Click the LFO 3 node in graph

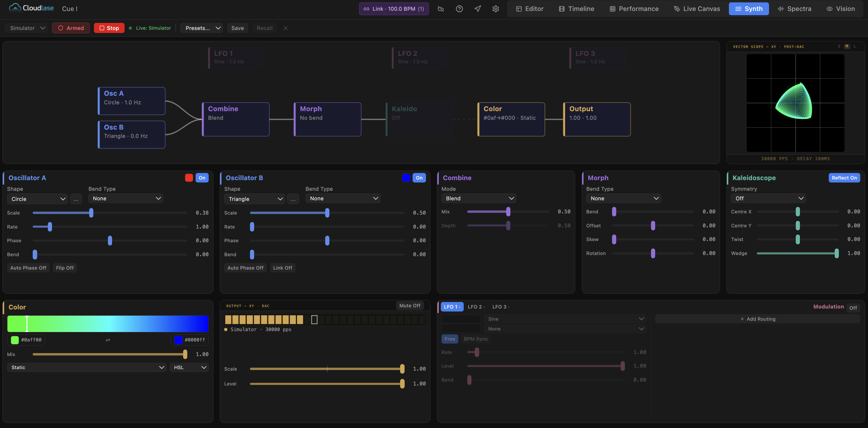pos(597,58)
